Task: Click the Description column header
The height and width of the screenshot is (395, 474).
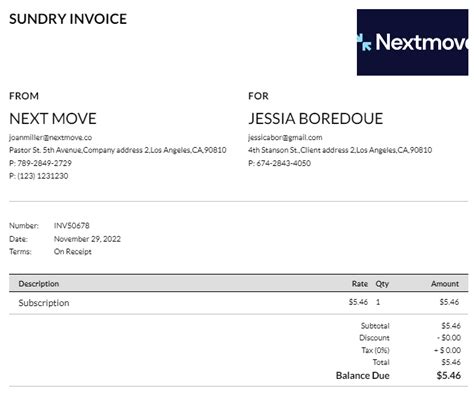Action: (x=39, y=284)
